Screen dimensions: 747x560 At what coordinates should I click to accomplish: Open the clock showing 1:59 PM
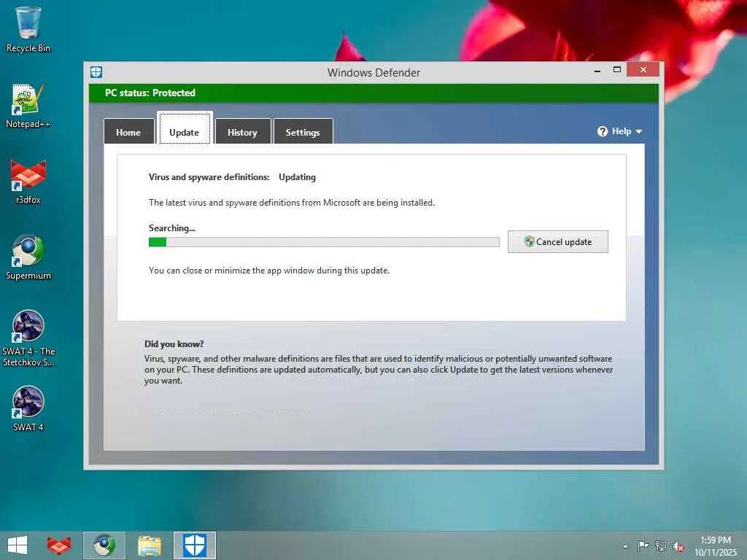point(716,546)
